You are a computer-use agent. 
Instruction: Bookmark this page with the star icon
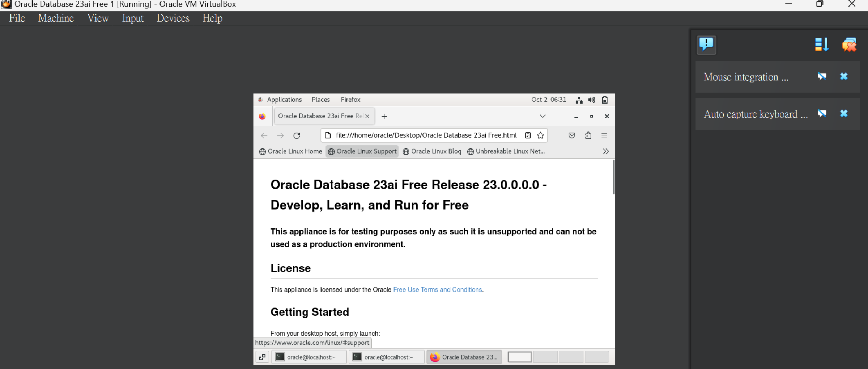pos(540,135)
